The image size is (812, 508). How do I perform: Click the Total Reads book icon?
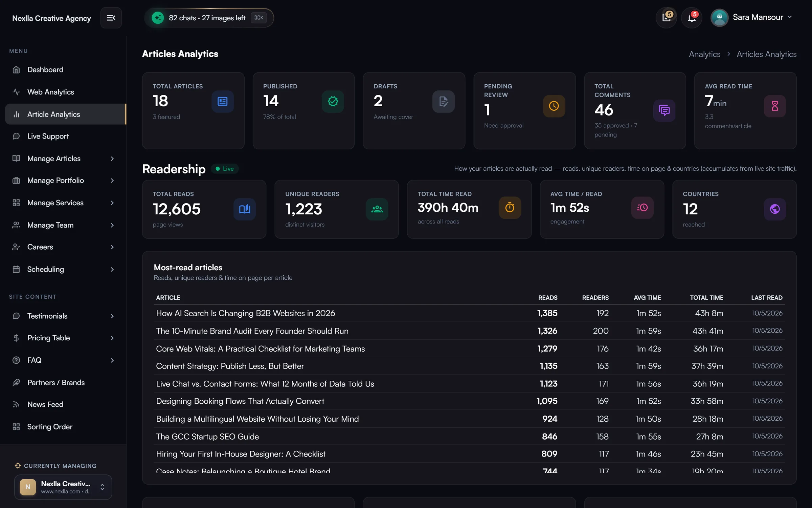245,209
